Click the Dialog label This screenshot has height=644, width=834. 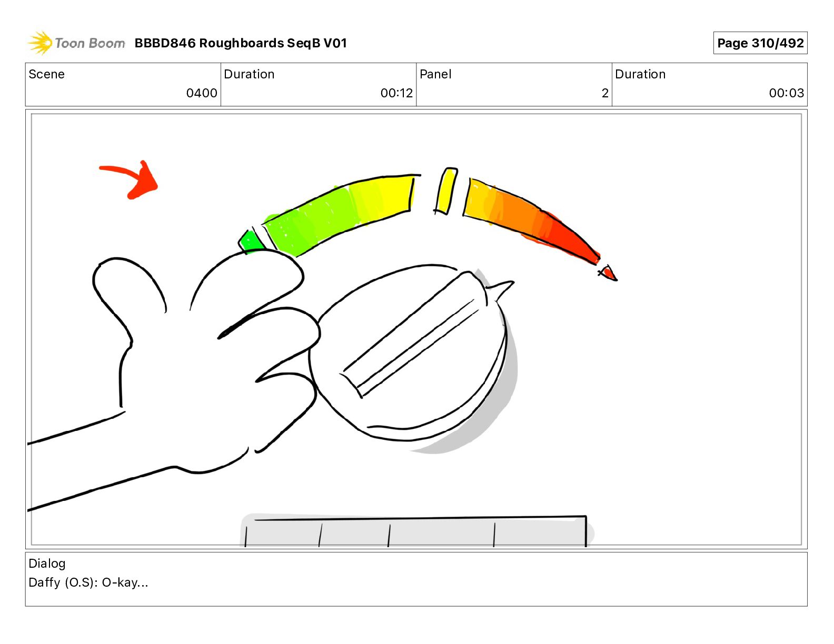47,563
